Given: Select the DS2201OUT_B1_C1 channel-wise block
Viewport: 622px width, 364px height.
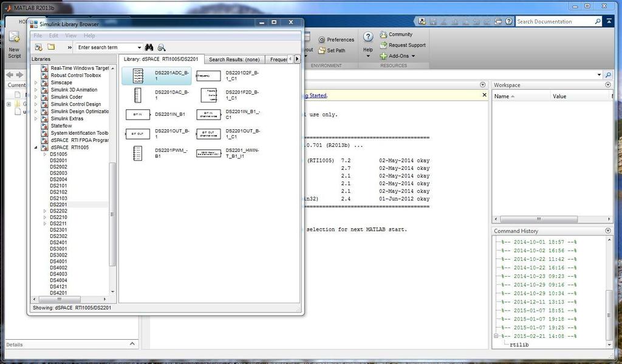Looking at the screenshot, I should click(209, 134).
